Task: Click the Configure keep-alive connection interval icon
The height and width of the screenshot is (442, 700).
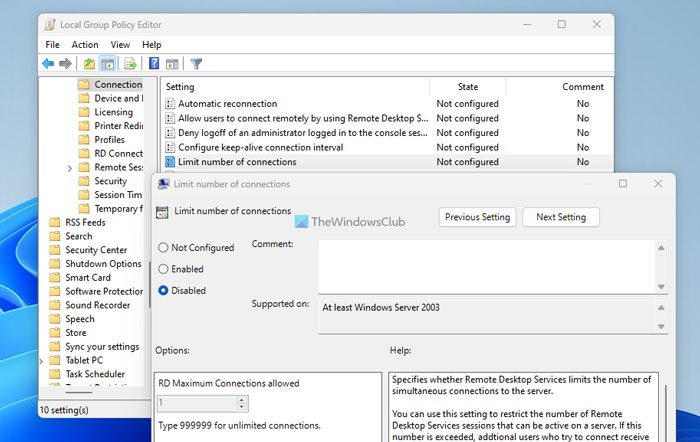Action: click(x=170, y=147)
